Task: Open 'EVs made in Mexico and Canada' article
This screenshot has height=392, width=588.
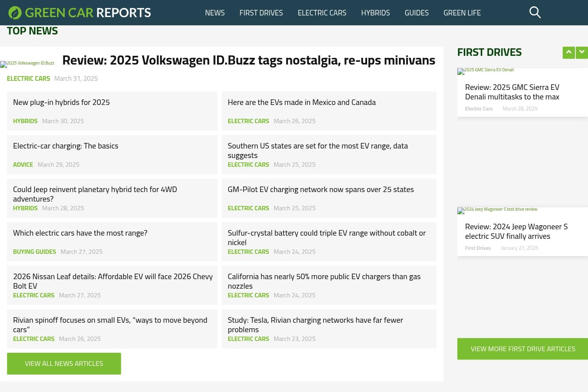Action: 302,102
